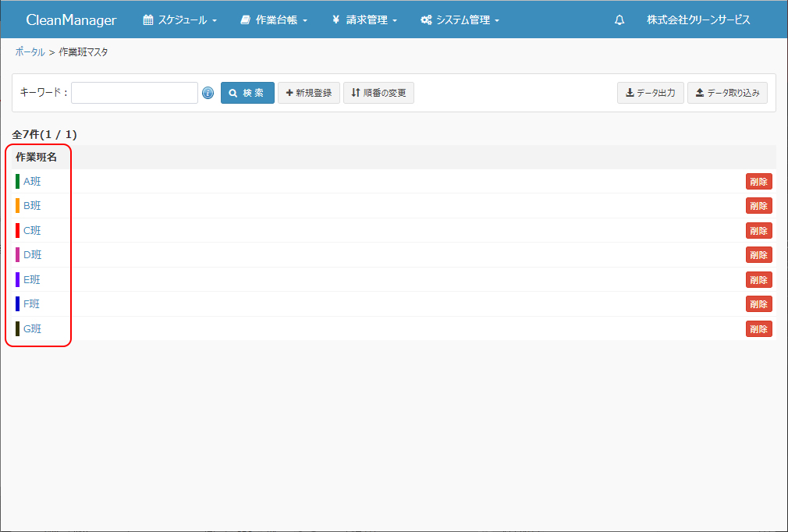Click the CleanManager logo
The width and height of the screenshot is (788, 532).
pos(71,20)
